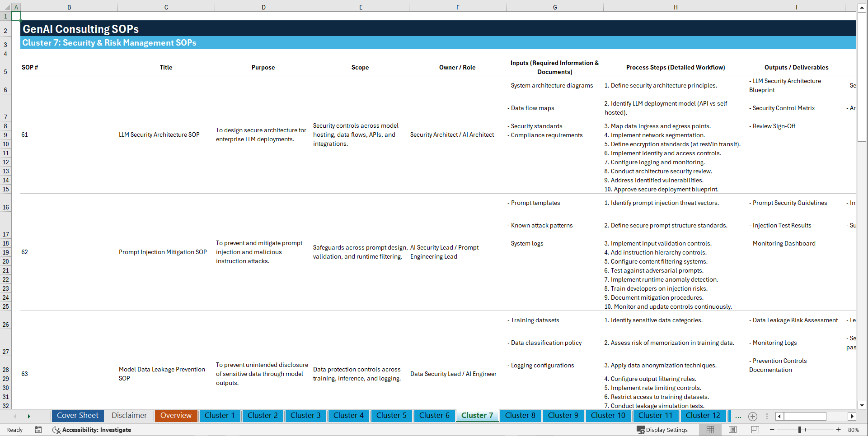The width and height of the screenshot is (868, 436).
Task: Zoom out using the minus icon
Action: tap(772, 430)
